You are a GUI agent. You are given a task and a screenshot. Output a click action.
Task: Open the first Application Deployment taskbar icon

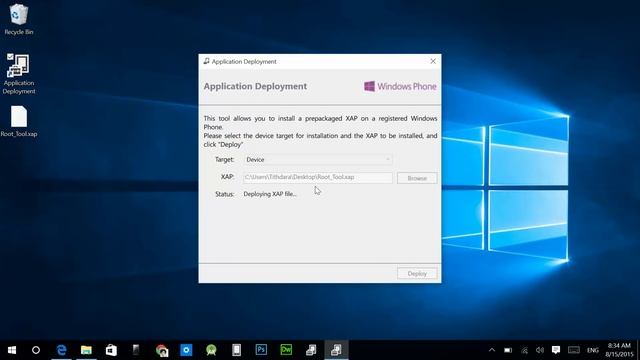coord(311,350)
